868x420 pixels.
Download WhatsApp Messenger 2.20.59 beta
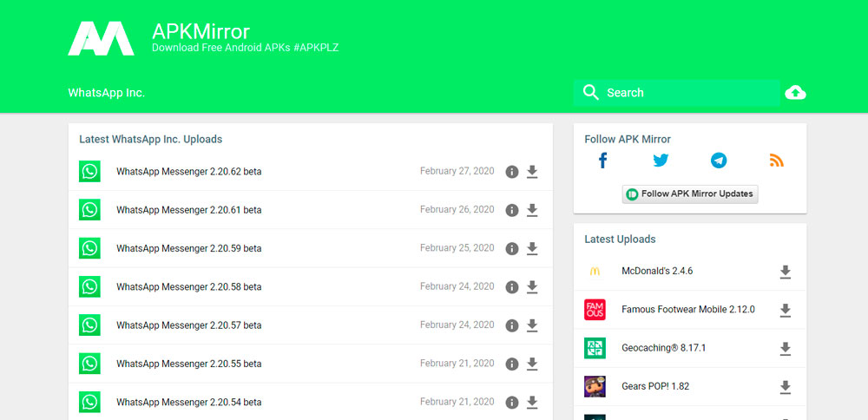click(532, 248)
